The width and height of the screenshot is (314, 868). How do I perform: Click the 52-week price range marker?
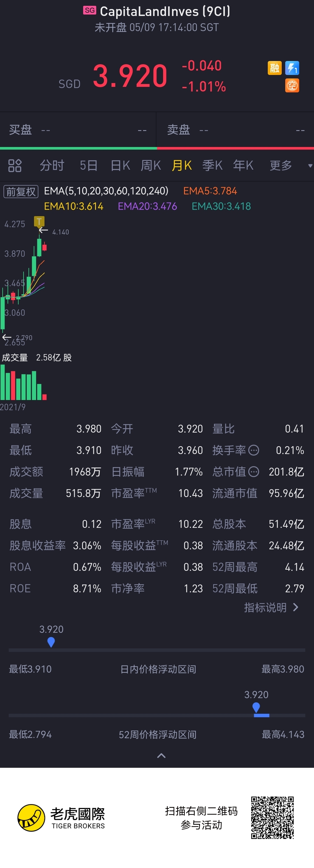tap(256, 707)
